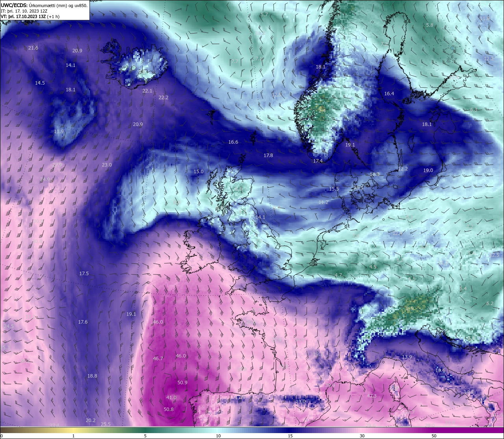The width and height of the screenshot is (504, 439).
Task: Select the 25.5 value at the bottom
Action: point(106,424)
